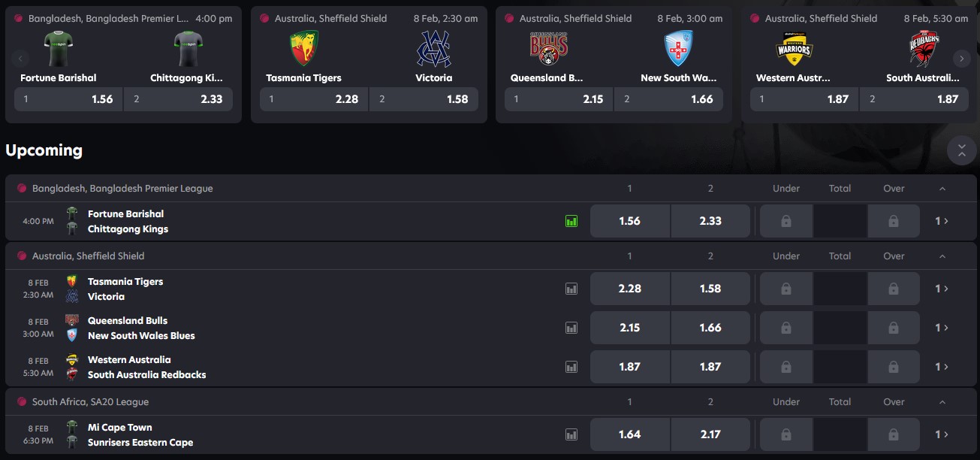Image resolution: width=980 pixels, height=460 pixels.
Task: Click the previous arrow on the match carousel
Action: tap(20, 57)
